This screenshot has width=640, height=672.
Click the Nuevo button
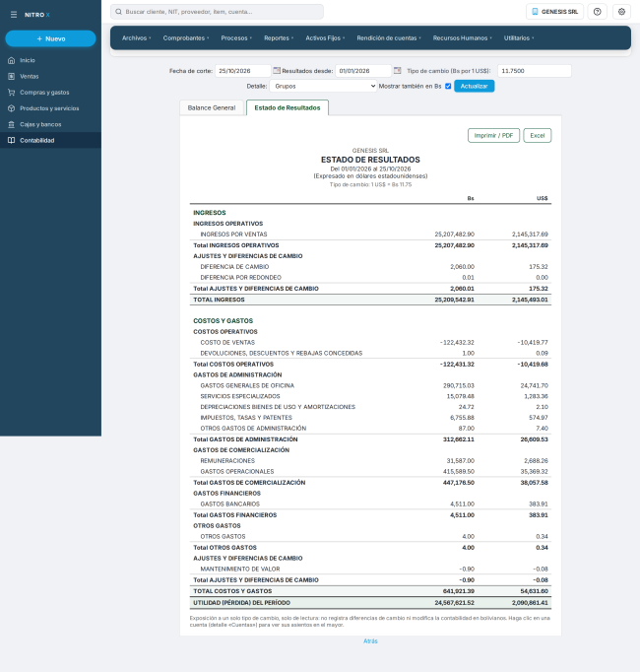pyautogui.click(x=50, y=38)
